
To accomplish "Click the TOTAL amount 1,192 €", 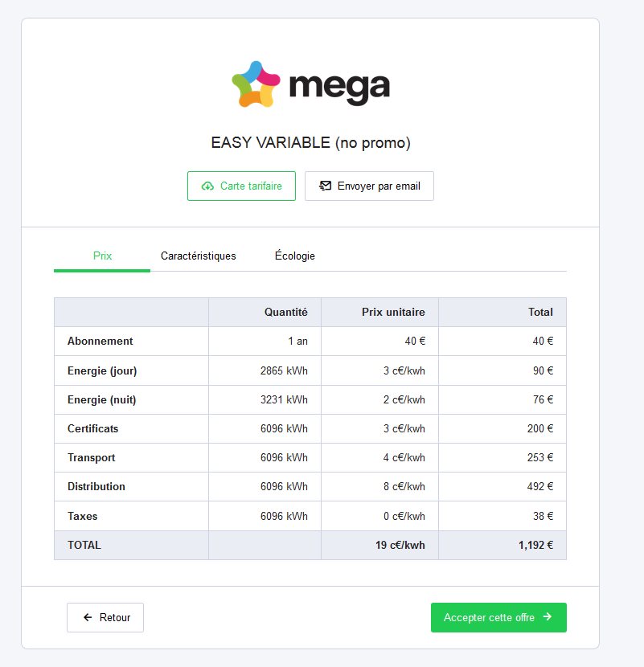I will point(535,545).
